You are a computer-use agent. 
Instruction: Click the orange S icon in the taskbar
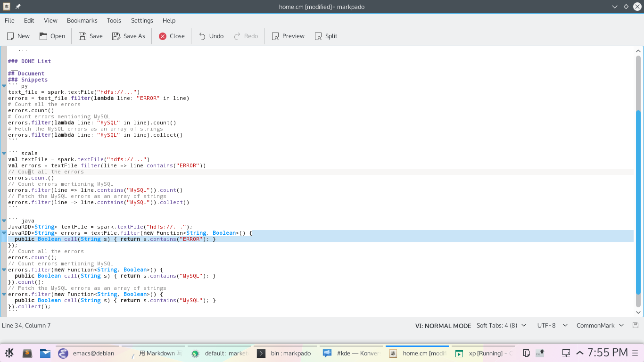pos(27,353)
